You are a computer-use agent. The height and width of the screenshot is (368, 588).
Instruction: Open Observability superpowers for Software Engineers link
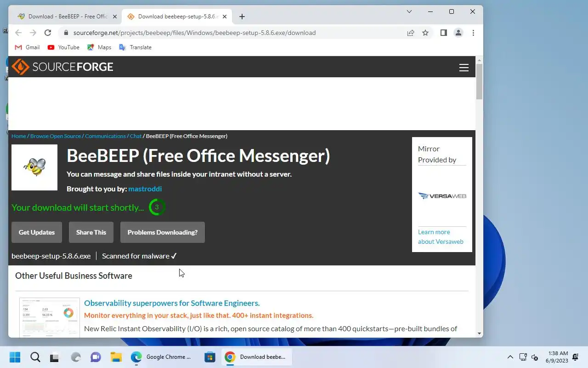pyautogui.click(x=172, y=303)
